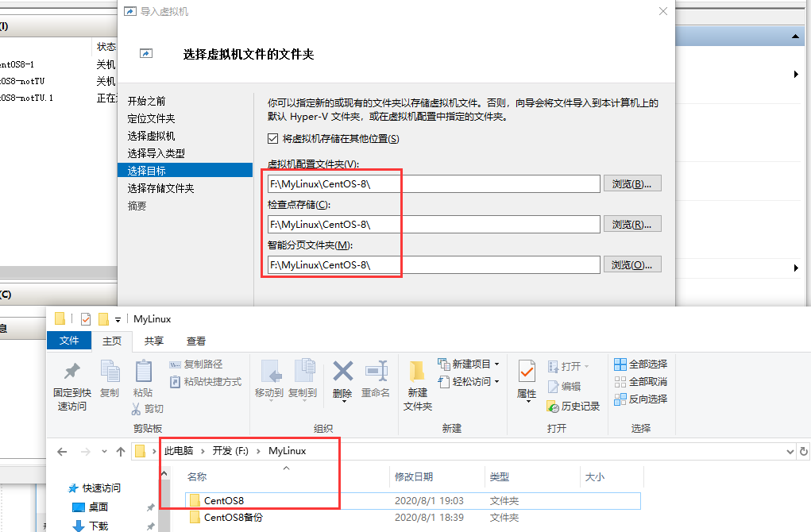
Task: Use the 剪切 (Cut) scissors icon
Action: pos(137,407)
